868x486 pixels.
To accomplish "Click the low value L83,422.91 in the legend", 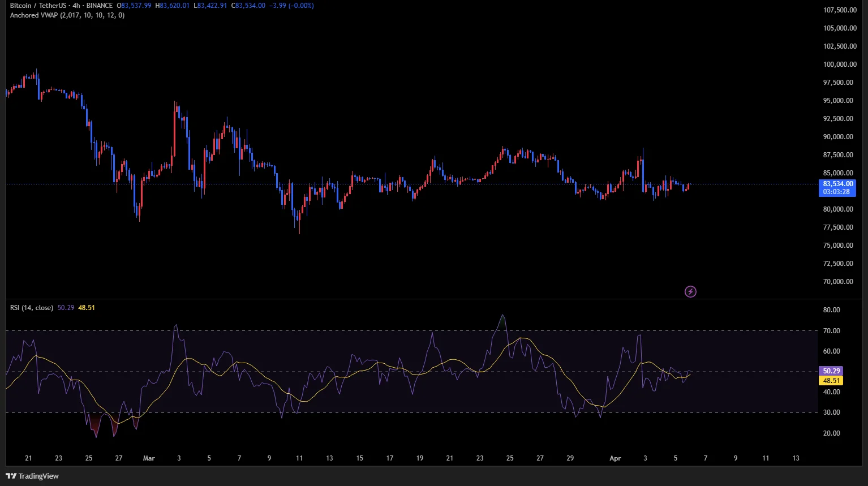I will coord(210,6).
